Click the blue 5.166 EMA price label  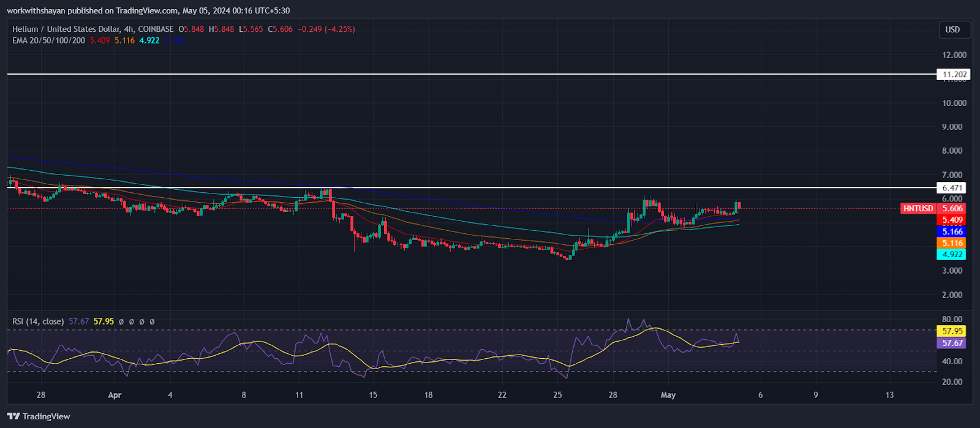click(952, 231)
